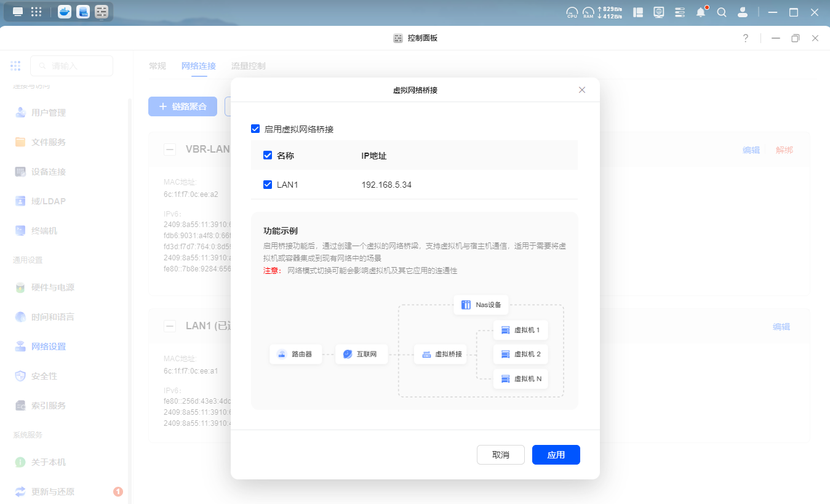
Task: View the CPU usage monitor
Action: (571, 12)
